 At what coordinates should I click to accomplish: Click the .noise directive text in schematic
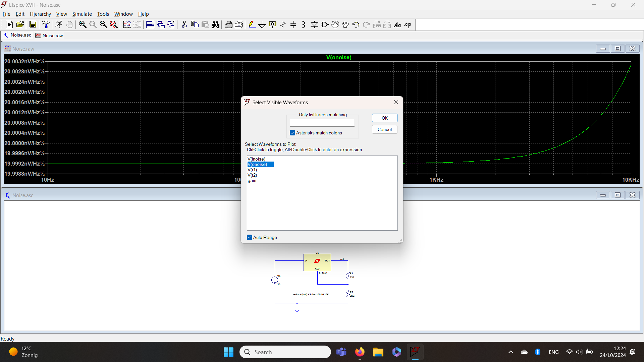(311, 294)
